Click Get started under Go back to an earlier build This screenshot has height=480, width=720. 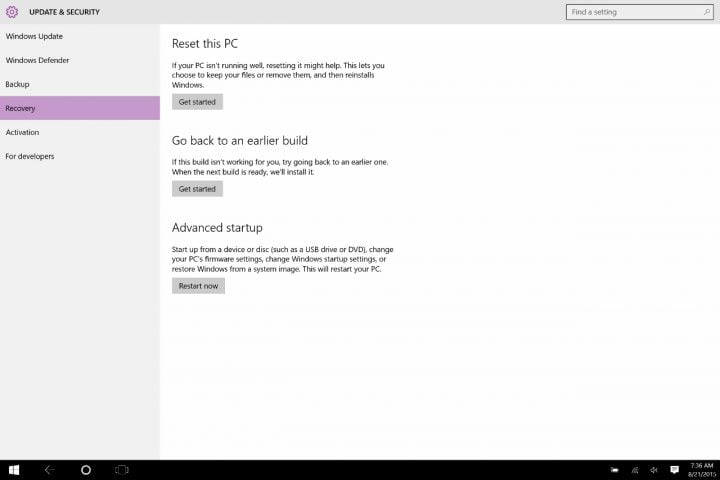coord(197,189)
